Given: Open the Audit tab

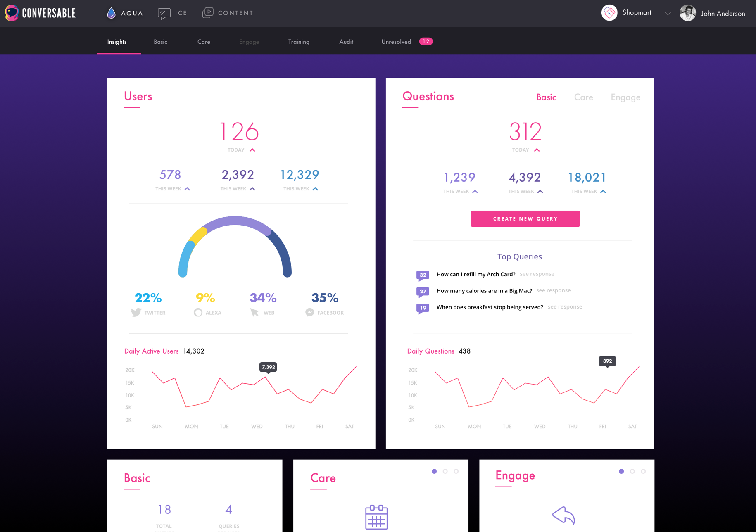Looking at the screenshot, I should [346, 42].
